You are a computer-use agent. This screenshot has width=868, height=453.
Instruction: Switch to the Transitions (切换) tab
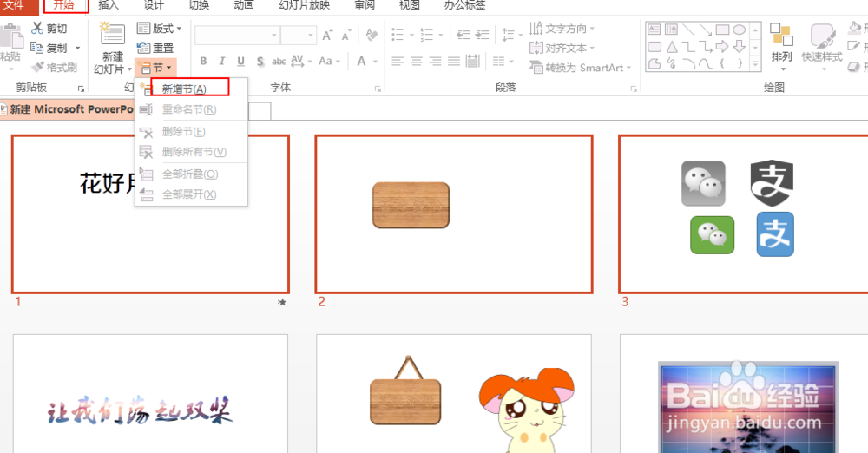tap(199, 5)
